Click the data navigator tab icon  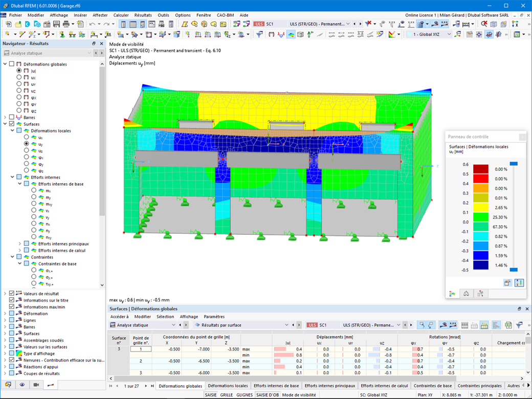point(8,385)
